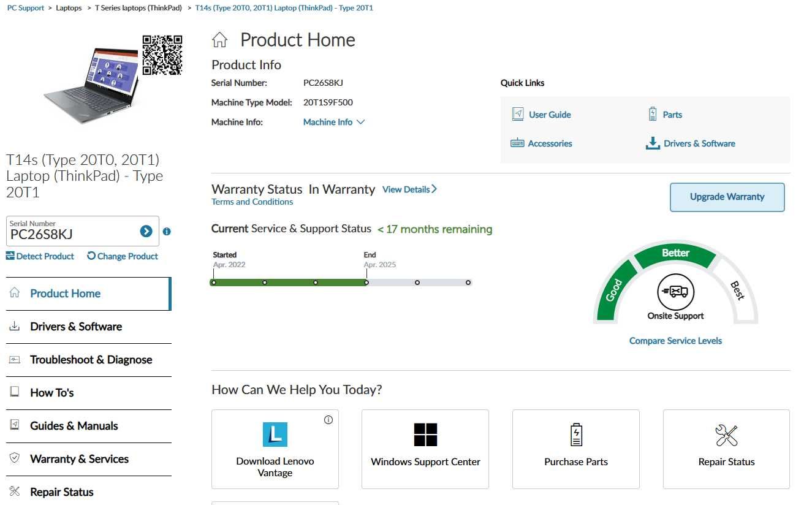Click the Product Home house icon in heading
The height and width of the screenshot is (505, 812).
pyautogui.click(x=219, y=40)
